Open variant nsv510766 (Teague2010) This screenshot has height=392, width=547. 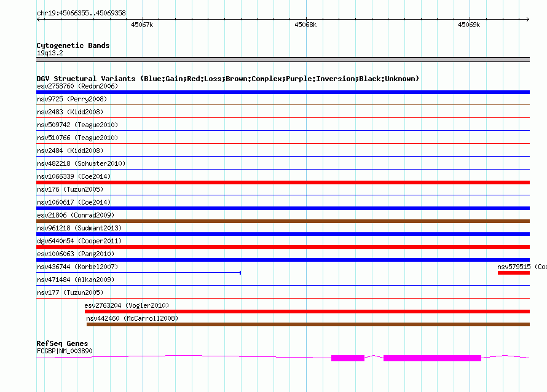(x=77, y=138)
